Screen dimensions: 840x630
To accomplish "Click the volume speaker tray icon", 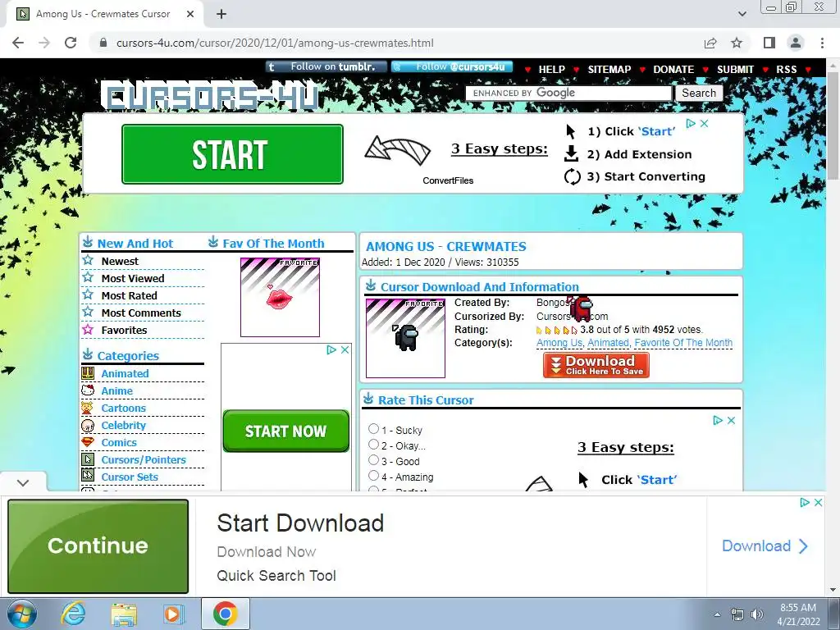I will [x=757, y=614].
